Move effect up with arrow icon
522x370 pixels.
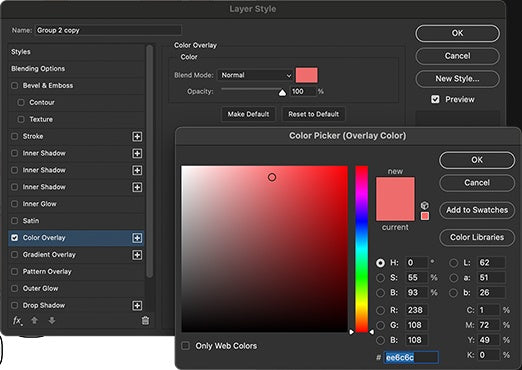(x=34, y=321)
